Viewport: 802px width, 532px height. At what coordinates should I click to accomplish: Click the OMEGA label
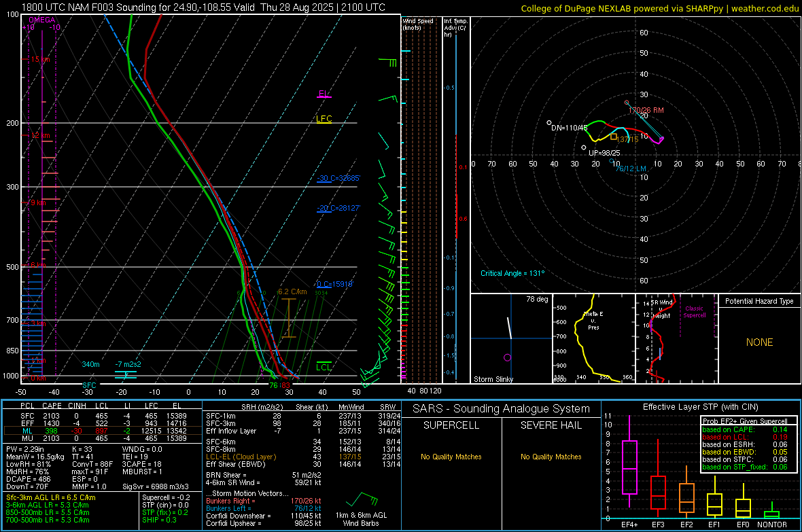pos(42,20)
